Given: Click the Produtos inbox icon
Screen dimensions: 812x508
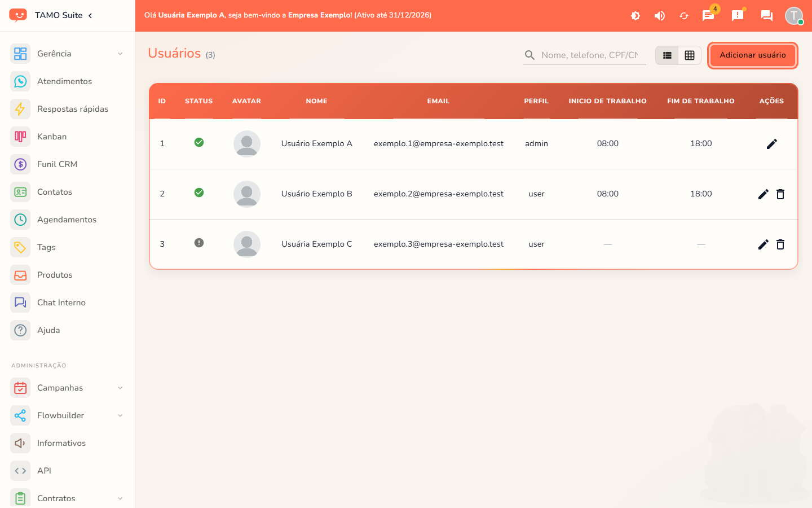Looking at the screenshot, I should [x=20, y=275].
